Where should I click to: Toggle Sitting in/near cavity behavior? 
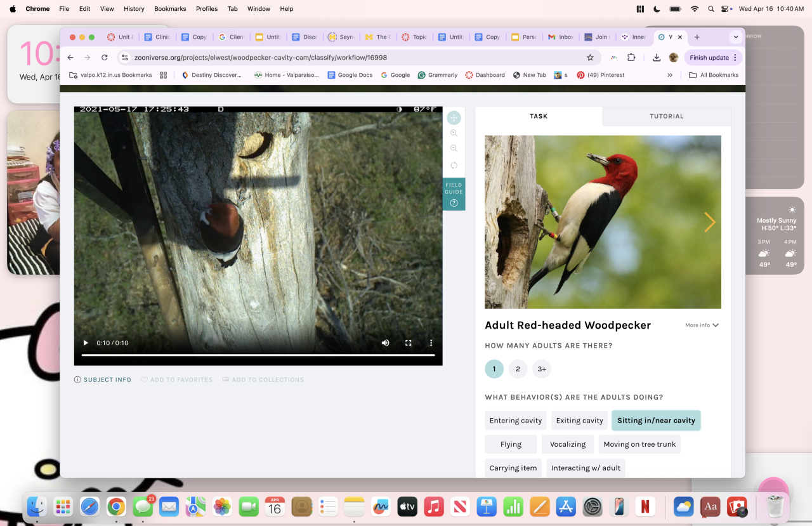[x=656, y=420]
